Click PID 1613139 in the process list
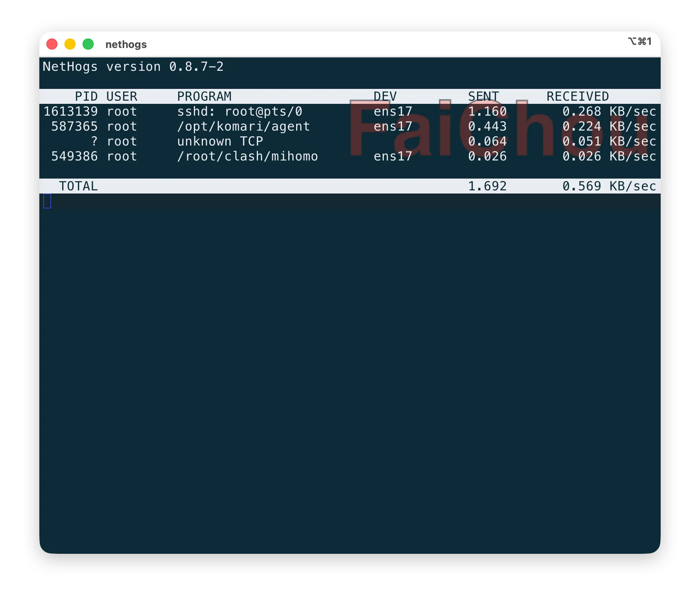 [x=70, y=112]
